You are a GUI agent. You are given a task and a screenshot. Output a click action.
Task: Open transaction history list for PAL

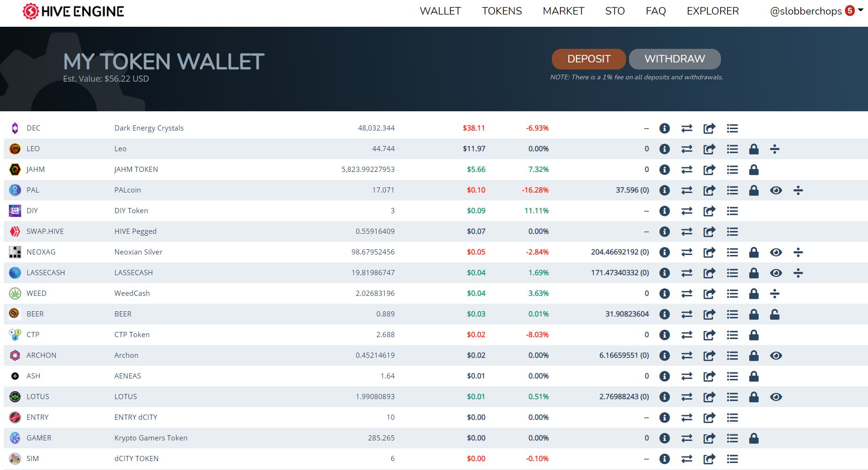732,190
